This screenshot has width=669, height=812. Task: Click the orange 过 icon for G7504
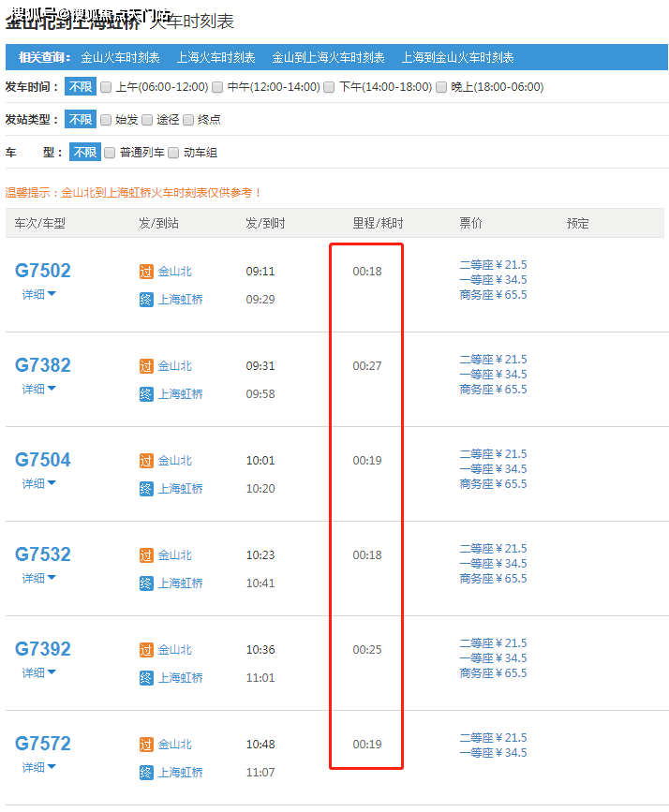[145, 461]
